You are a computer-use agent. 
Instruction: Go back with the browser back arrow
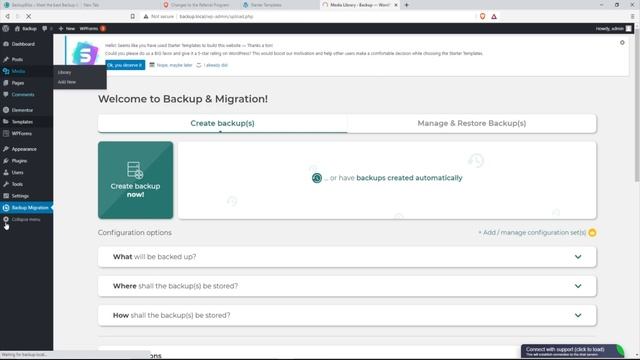pos(7,16)
